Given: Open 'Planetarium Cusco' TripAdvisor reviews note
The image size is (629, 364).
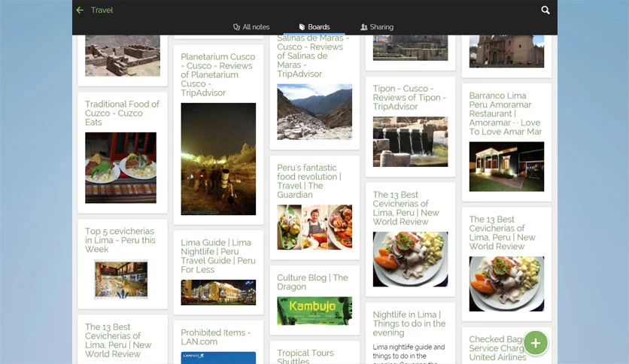Looking at the screenshot, I should [218, 74].
